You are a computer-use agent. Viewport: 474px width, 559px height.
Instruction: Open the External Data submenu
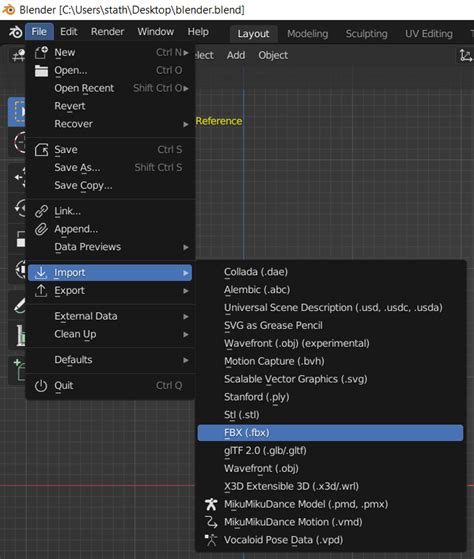[110, 316]
